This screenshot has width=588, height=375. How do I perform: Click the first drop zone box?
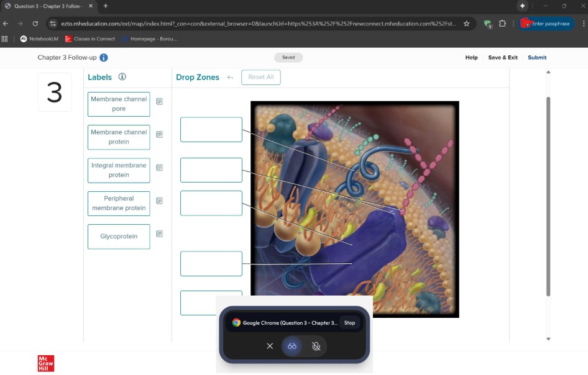tap(211, 130)
